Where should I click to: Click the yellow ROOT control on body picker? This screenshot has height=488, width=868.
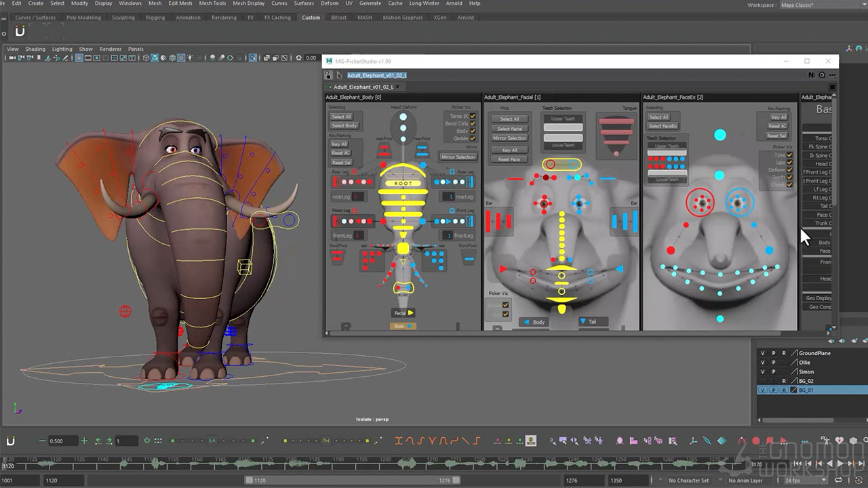tap(403, 183)
